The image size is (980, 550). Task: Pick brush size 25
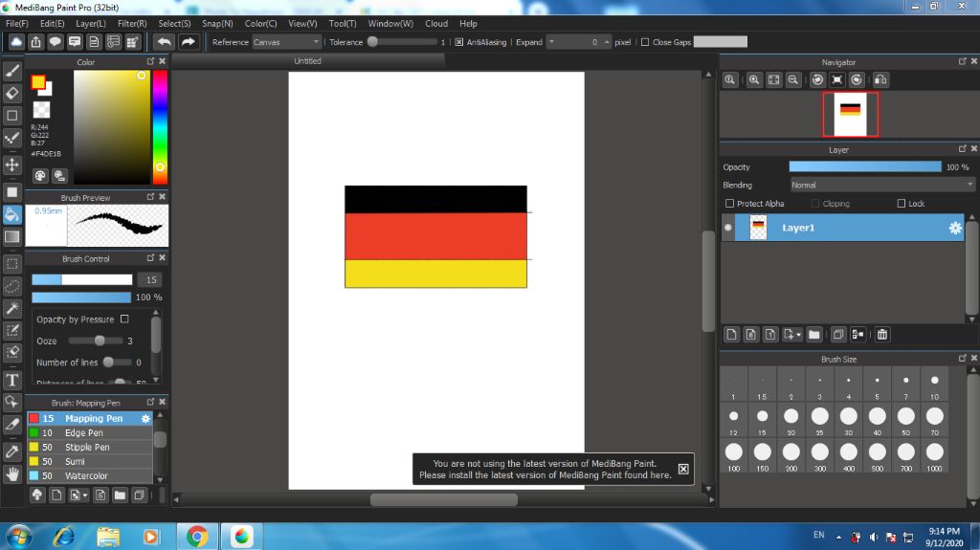pos(819,421)
